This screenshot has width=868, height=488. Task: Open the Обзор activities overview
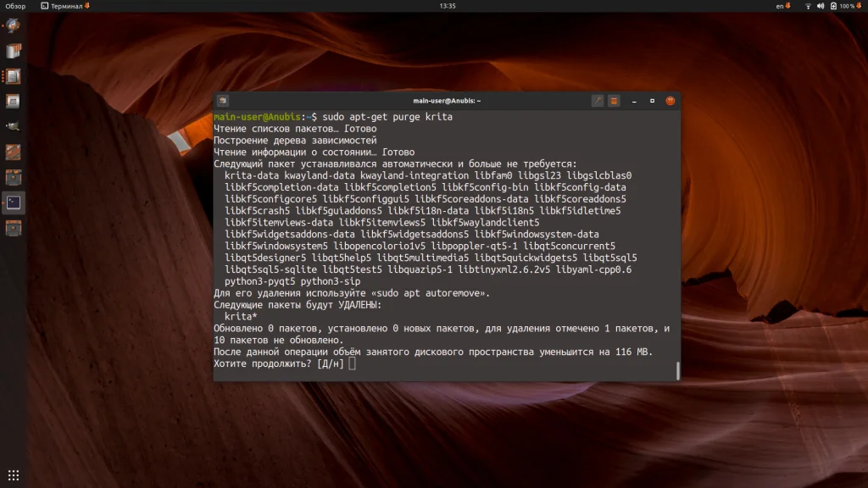click(15, 6)
